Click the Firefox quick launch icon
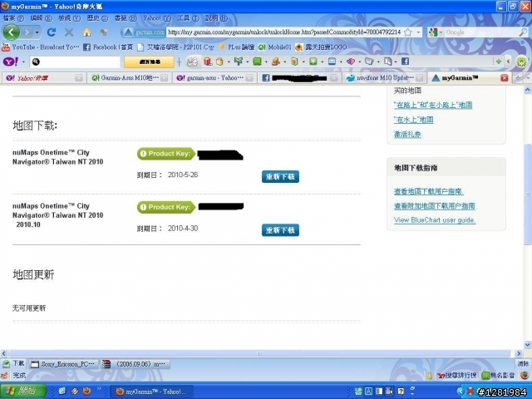 (x=86, y=392)
